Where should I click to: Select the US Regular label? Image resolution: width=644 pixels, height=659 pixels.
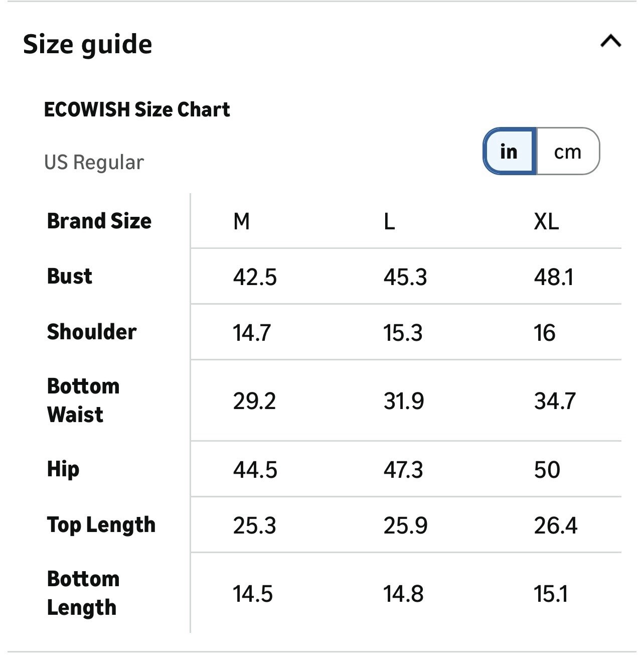pos(94,163)
